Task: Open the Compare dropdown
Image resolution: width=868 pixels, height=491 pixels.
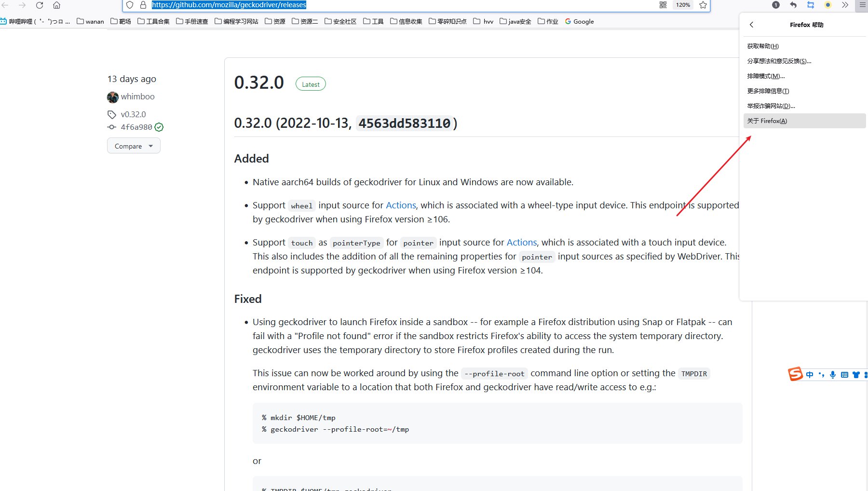Action: tap(134, 145)
